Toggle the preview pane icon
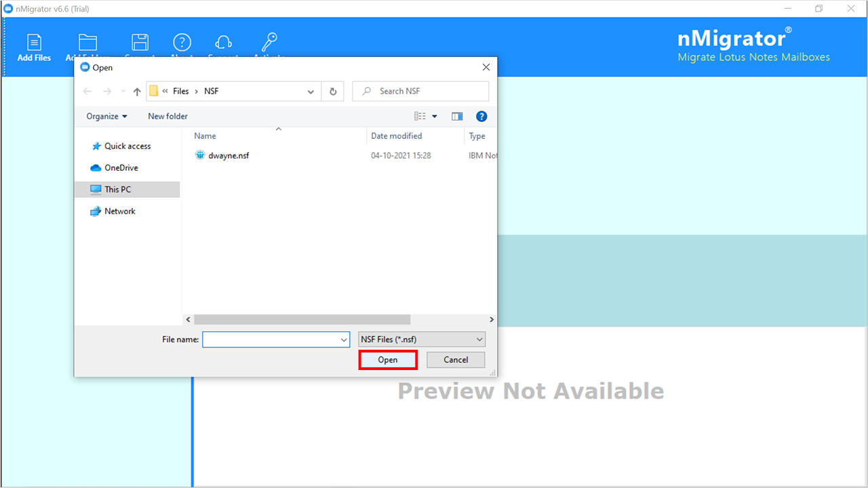868x488 pixels. (x=457, y=117)
